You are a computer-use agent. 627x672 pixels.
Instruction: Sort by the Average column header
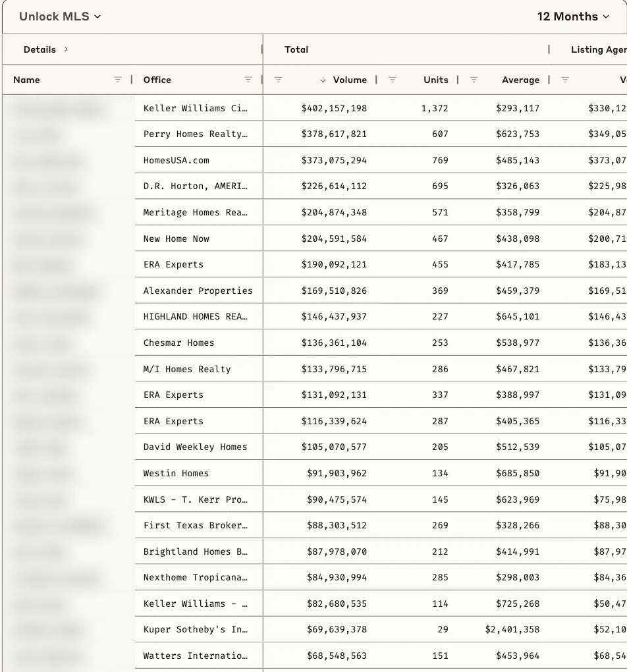click(521, 80)
